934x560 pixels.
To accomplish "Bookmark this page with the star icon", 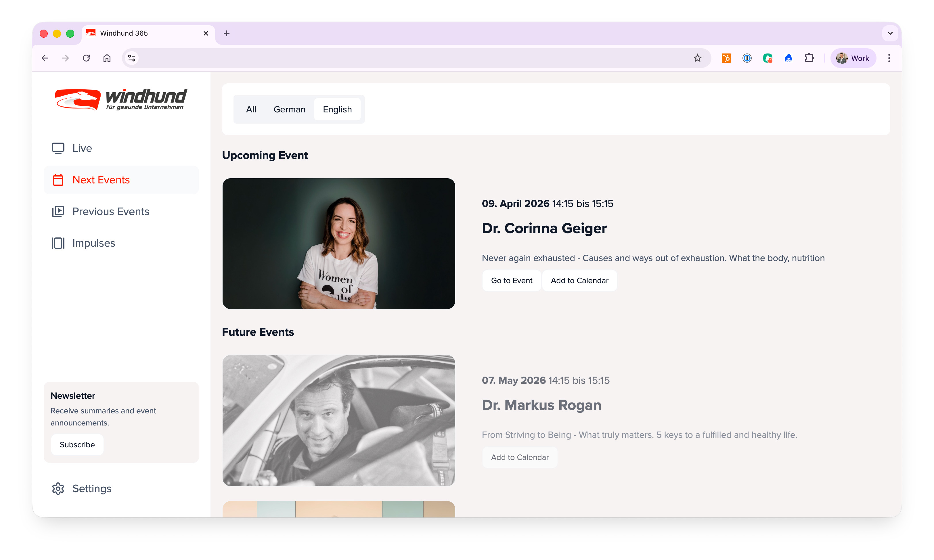I will tap(697, 58).
